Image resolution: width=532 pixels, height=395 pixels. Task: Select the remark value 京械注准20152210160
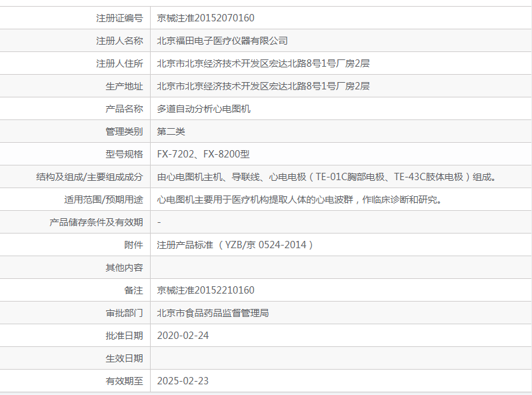pyautogui.click(x=205, y=290)
